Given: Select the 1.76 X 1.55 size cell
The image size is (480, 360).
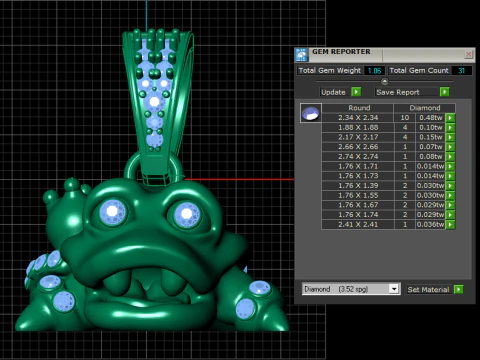Looking at the screenshot, I should coord(358,195).
